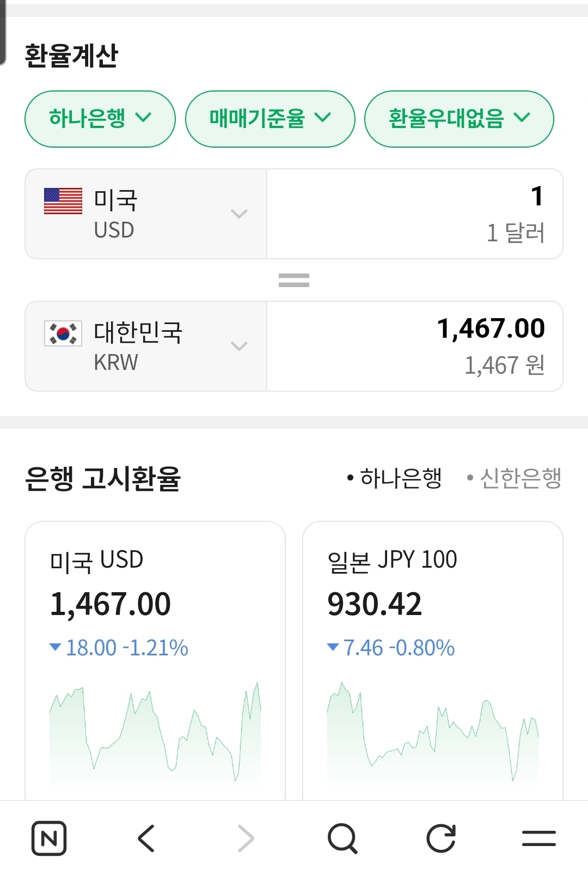Tap the United States flag icon
This screenshot has width=588, height=876.
(63, 201)
